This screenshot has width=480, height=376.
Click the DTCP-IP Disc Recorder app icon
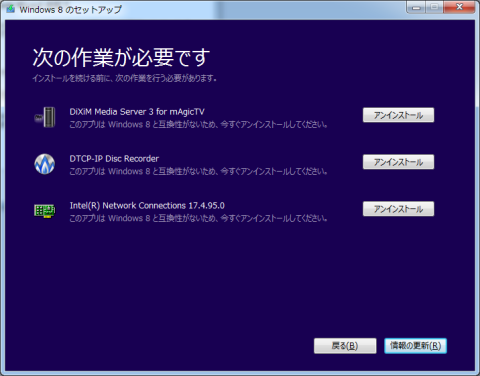coord(45,164)
